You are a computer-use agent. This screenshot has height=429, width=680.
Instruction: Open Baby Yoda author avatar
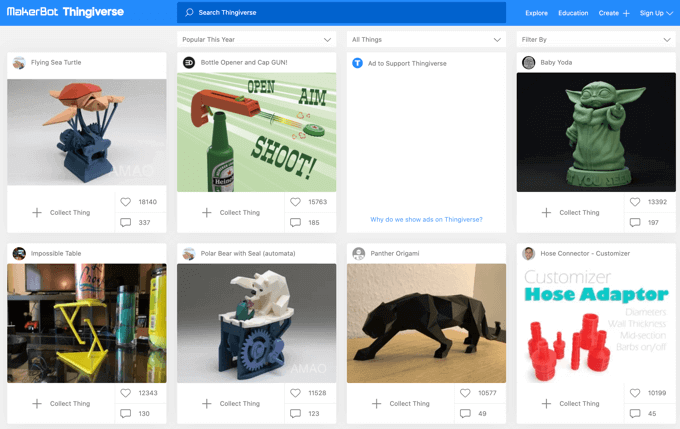click(528, 63)
